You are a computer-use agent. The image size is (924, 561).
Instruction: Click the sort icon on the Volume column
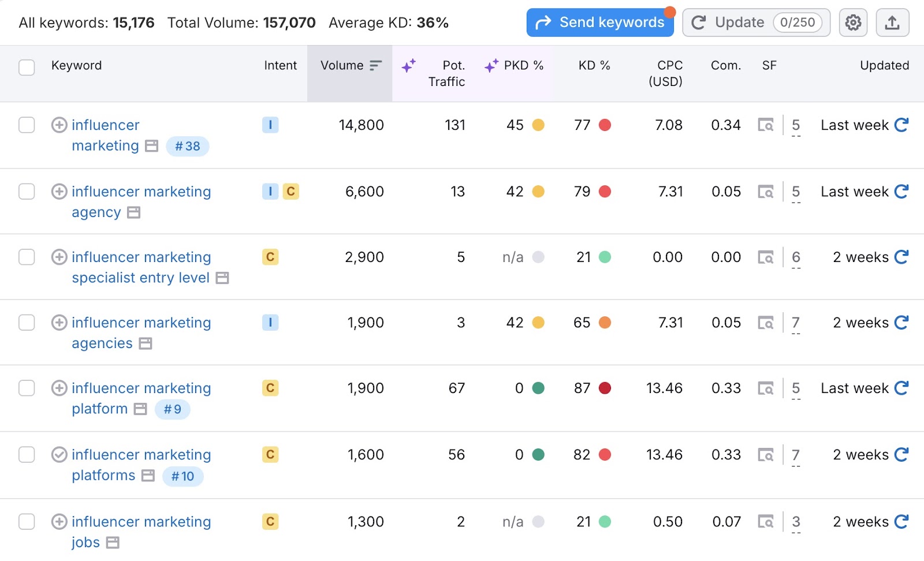pyautogui.click(x=375, y=65)
